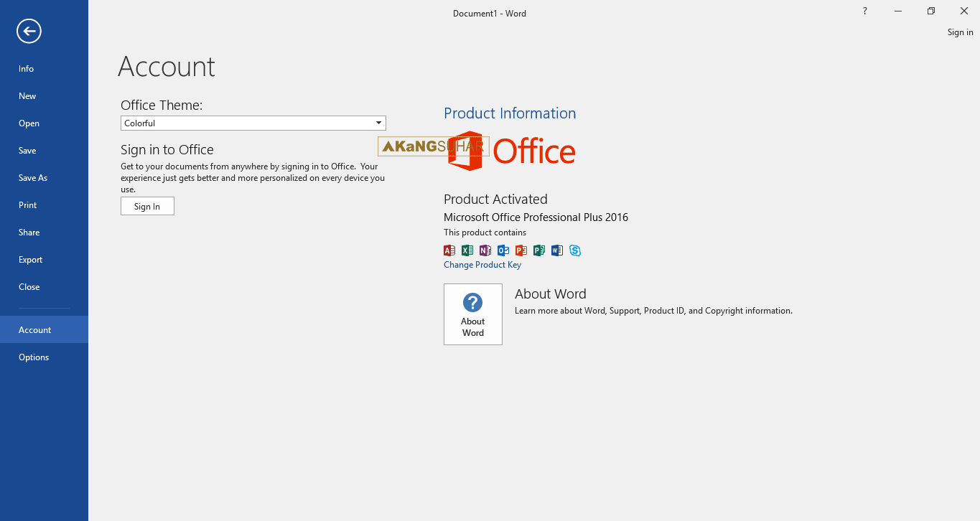Click the Outlook icon
The width and height of the screenshot is (980, 521).
pos(503,250)
